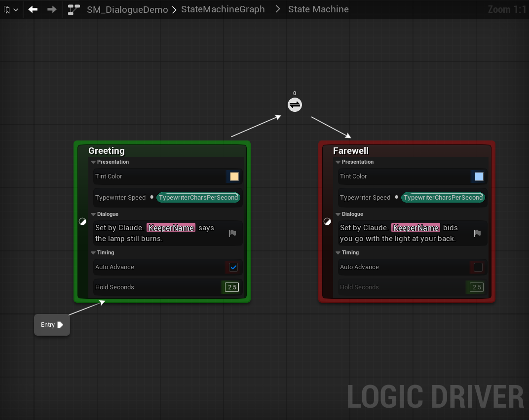Click Farewell TypewriterCharsPerSecond variable pill
This screenshot has height=420, width=529.
point(443,198)
